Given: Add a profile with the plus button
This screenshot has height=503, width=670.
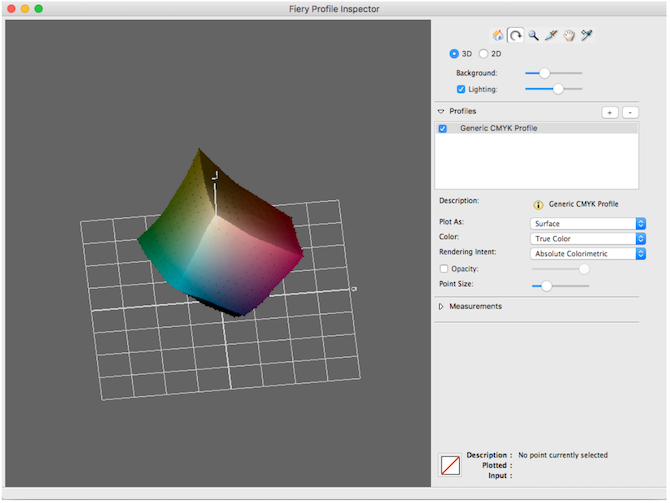Looking at the screenshot, I should 610,112.
